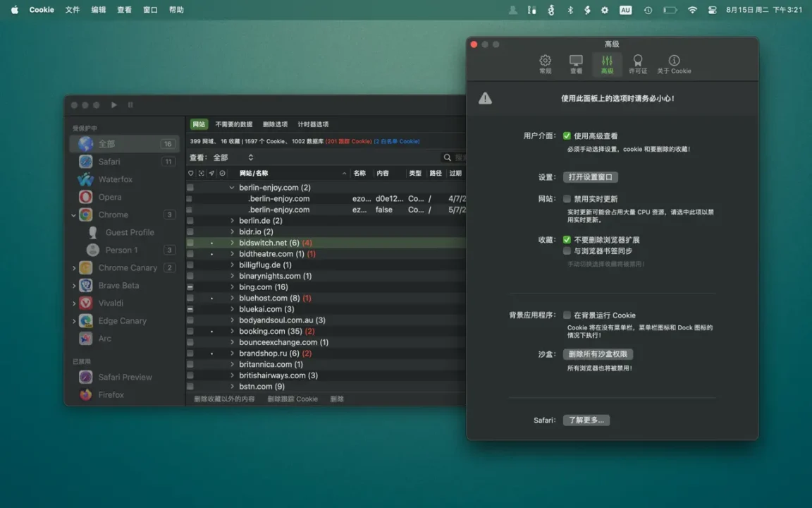
Task: Select Brave Beta in the sidebar
Action: coord(124,285)
